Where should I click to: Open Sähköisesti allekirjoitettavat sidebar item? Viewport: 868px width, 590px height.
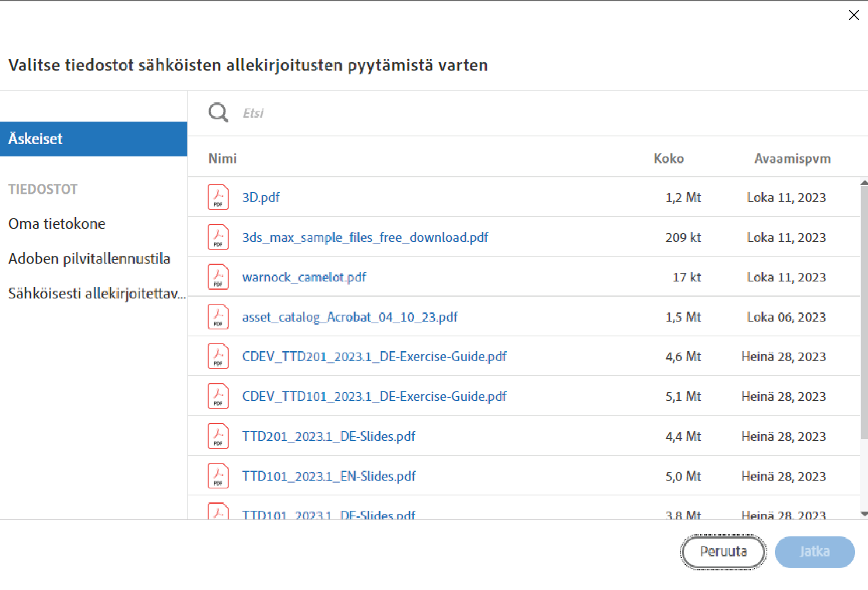[97, 293]
